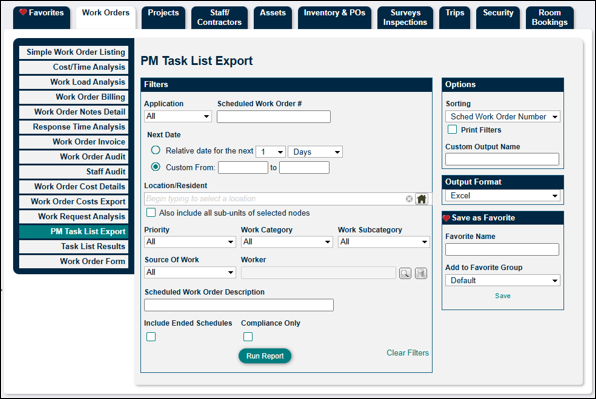Open the Trips tab
596x399 pixels.
(455, 17)
